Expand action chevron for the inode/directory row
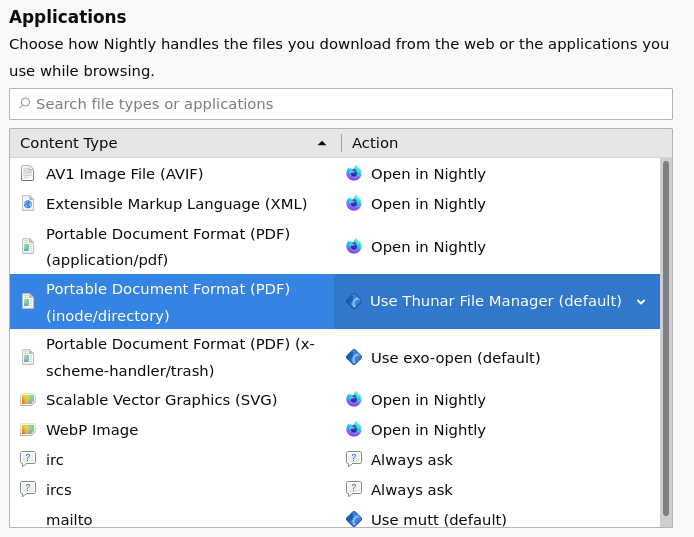 click(x=641, y=302)
